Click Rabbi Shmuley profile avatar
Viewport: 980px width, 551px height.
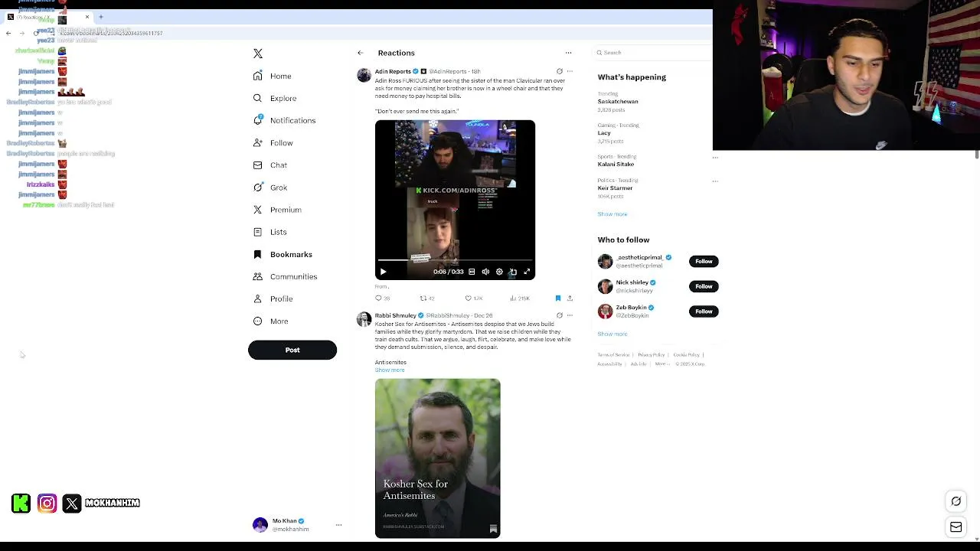click(364, 319)
